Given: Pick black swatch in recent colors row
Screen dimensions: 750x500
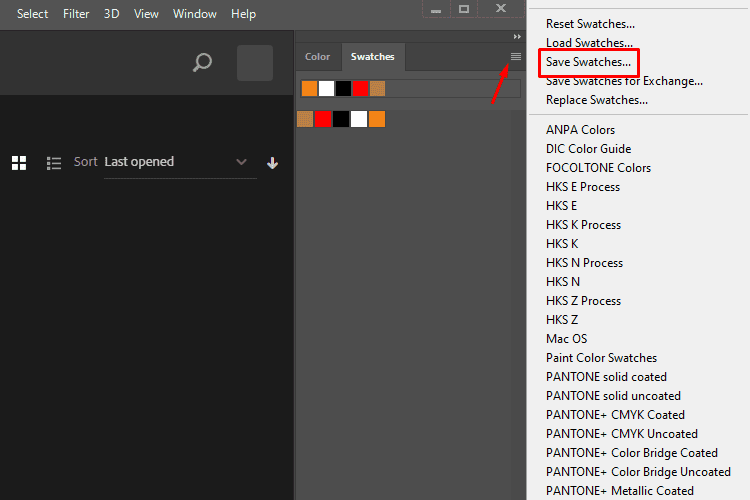Looking at the screenshot, I should coord(343,89).
